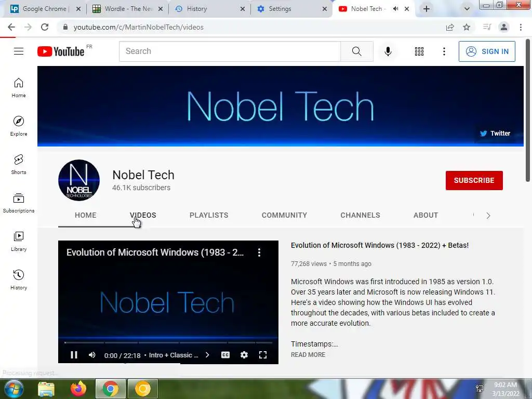Click the Nobel Tech video thumbnail
The image size is (532, 399).
[x=168, y=302]
